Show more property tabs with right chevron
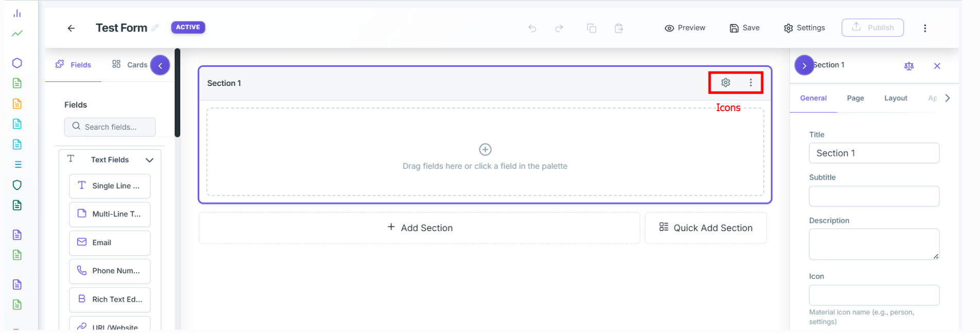The width and height of the screenshot is (980, 333). (x=948, y=98)
